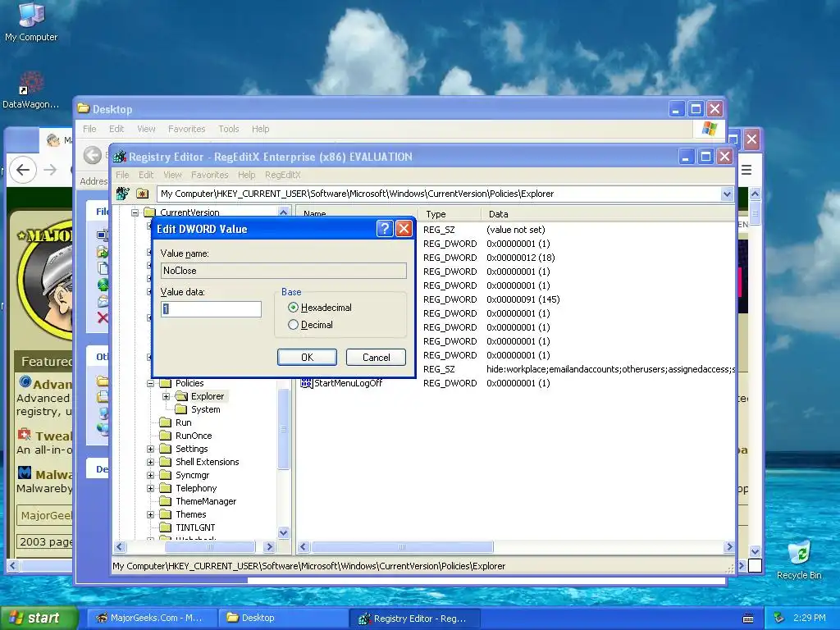Click the Type column header
Image resolution: width=840 pixels, height=630 pixels.
450,214
